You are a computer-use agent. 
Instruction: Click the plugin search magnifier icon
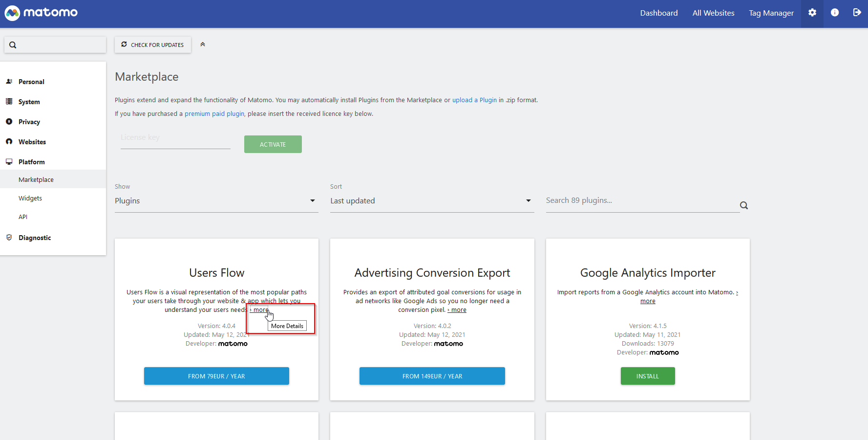(744, 205)
